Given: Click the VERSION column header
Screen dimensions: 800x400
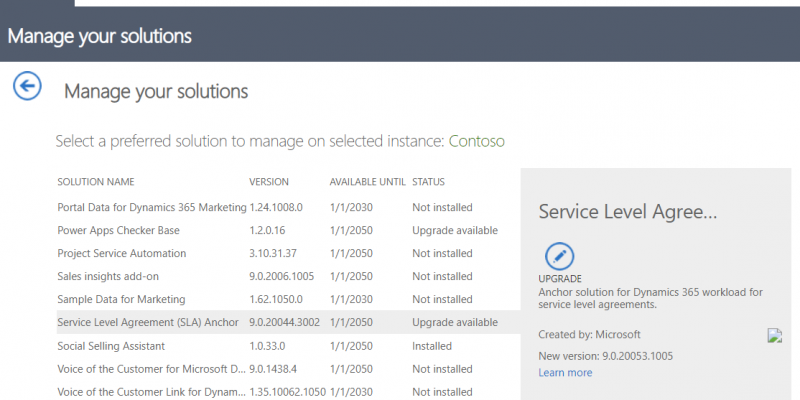Looking at the screenshot, I should (269, 182).
